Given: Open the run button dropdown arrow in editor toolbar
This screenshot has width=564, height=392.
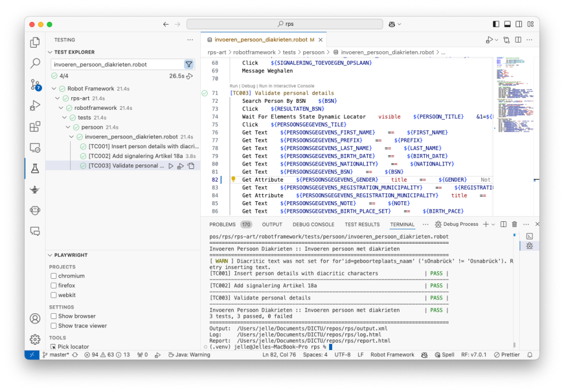Looking at the screenshot, I should coord(497,40).
